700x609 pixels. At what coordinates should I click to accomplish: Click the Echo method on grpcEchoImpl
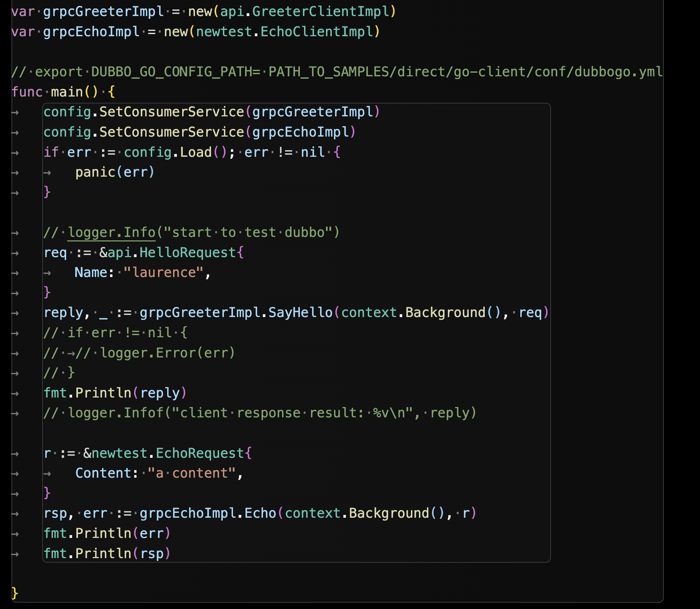coord(260,513)
